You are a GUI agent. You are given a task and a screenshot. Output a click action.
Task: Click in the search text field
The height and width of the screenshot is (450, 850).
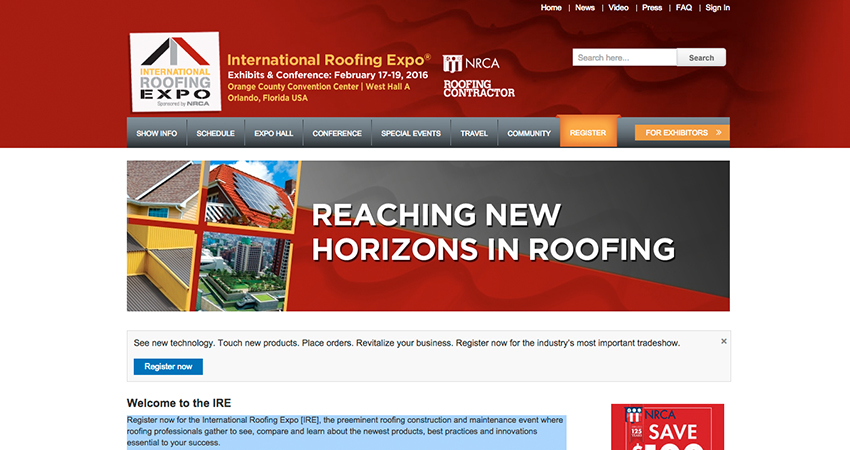624,58
